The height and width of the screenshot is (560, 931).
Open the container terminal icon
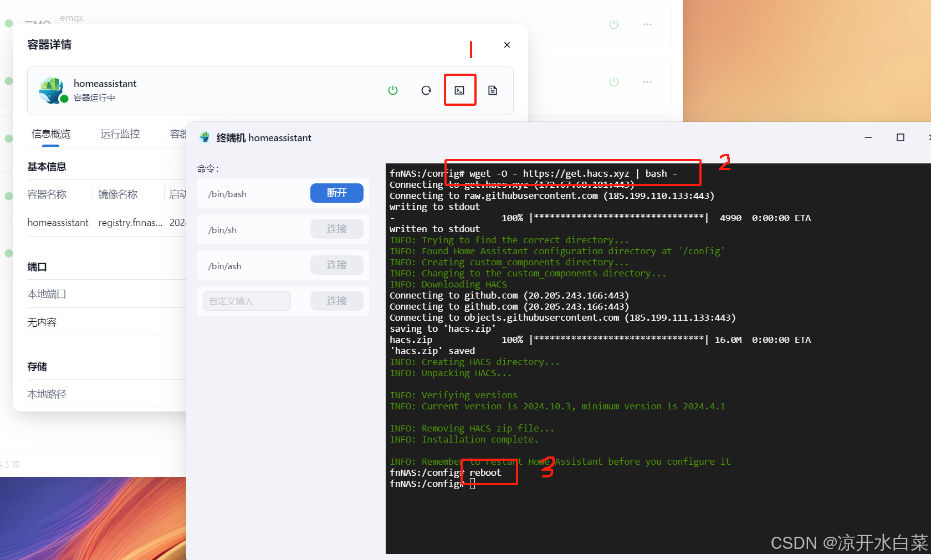[459, 90]
